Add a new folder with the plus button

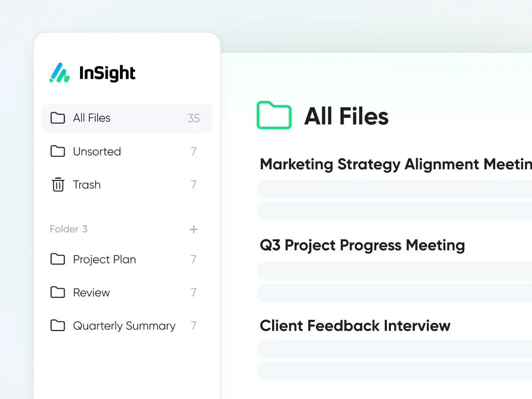[x=193, y=229]
